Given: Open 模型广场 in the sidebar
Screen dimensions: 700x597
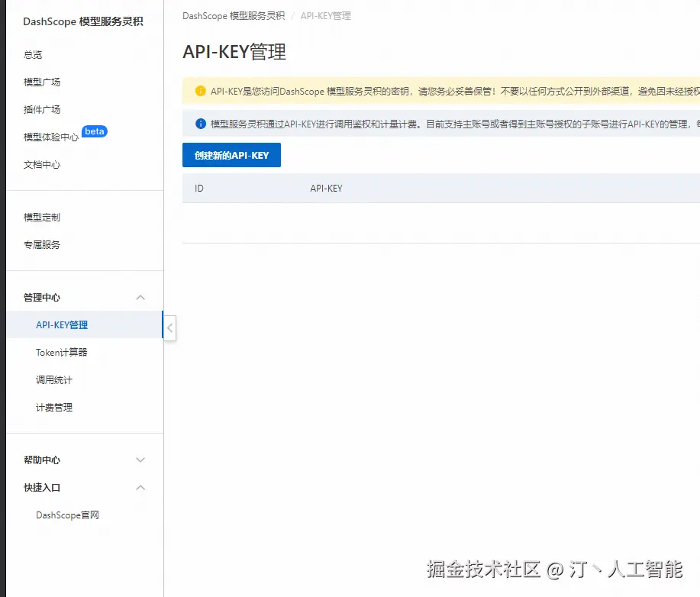Looking at the screenshot, I should point(42,82).
